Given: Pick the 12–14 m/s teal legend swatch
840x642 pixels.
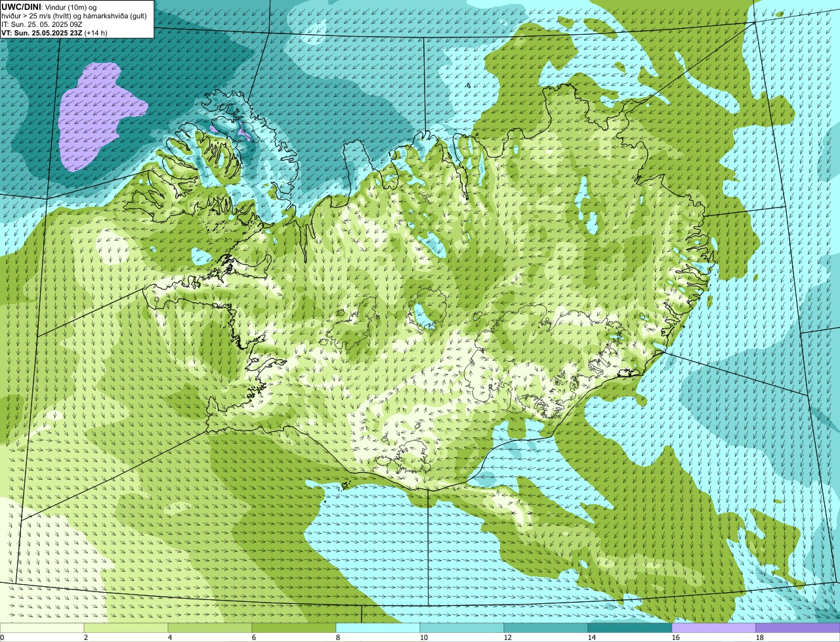Looking at the screenshot, I should [x=546, y=628].
